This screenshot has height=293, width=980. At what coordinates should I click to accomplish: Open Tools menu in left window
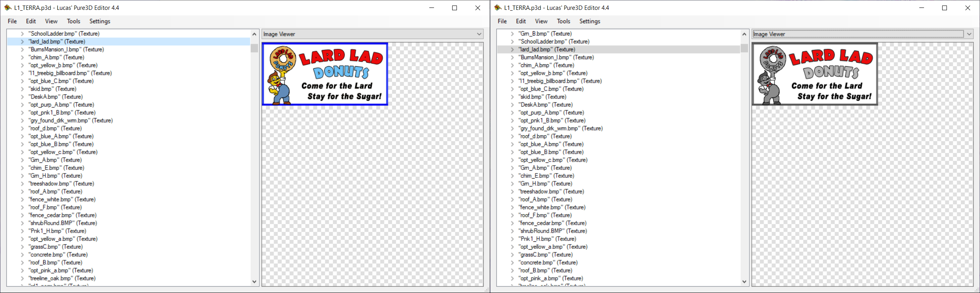tap(73, 21)
